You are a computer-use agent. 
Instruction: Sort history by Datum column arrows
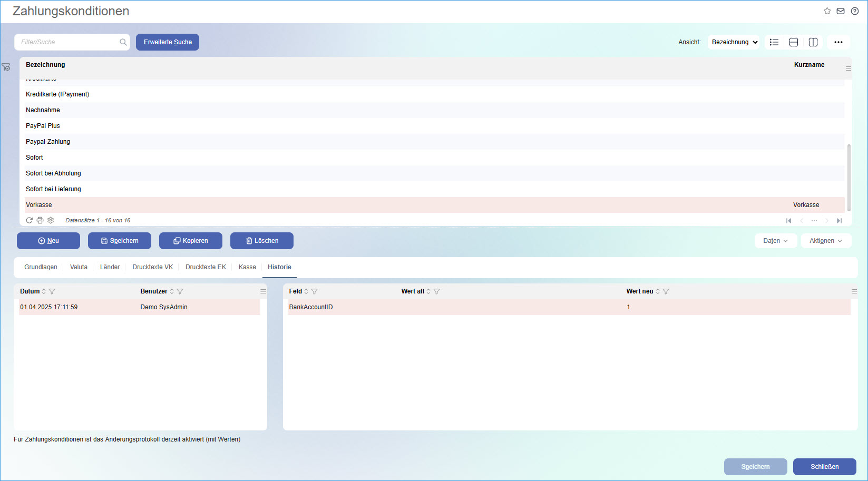pyautogui.click(x=44, y=291)
